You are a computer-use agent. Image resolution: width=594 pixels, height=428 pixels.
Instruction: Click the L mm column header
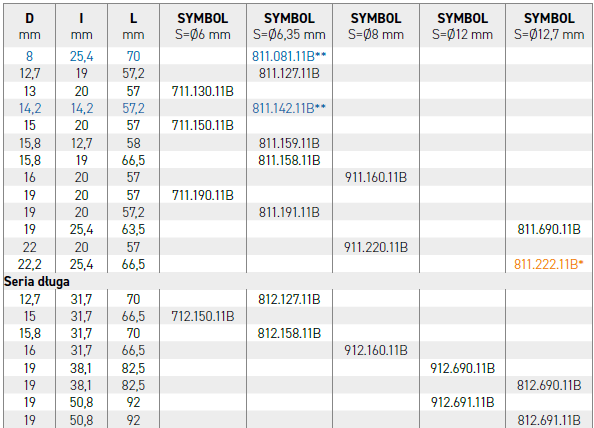point(133,26)
